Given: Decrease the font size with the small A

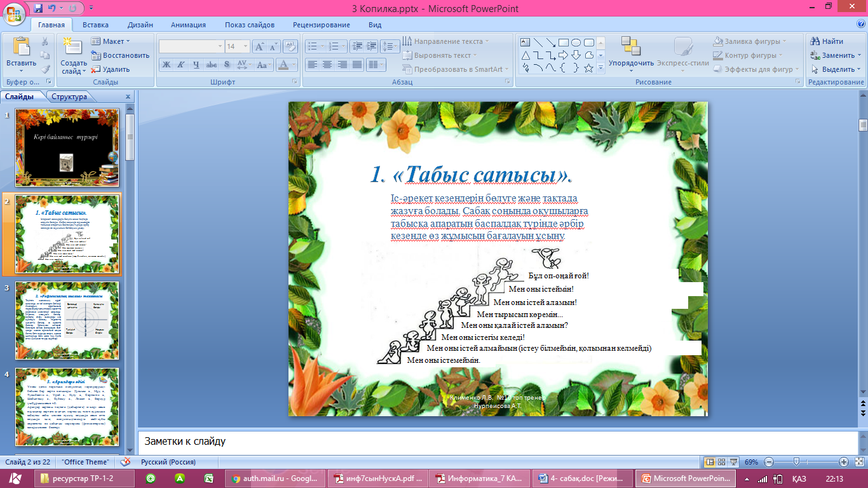Looking at the screenshot, I should click(273, 46).
